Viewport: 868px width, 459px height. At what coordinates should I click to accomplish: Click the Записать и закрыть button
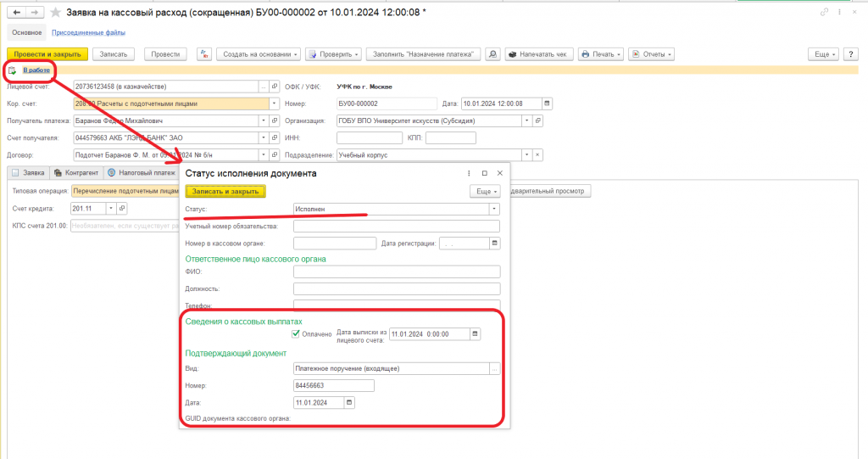[225, 191]
